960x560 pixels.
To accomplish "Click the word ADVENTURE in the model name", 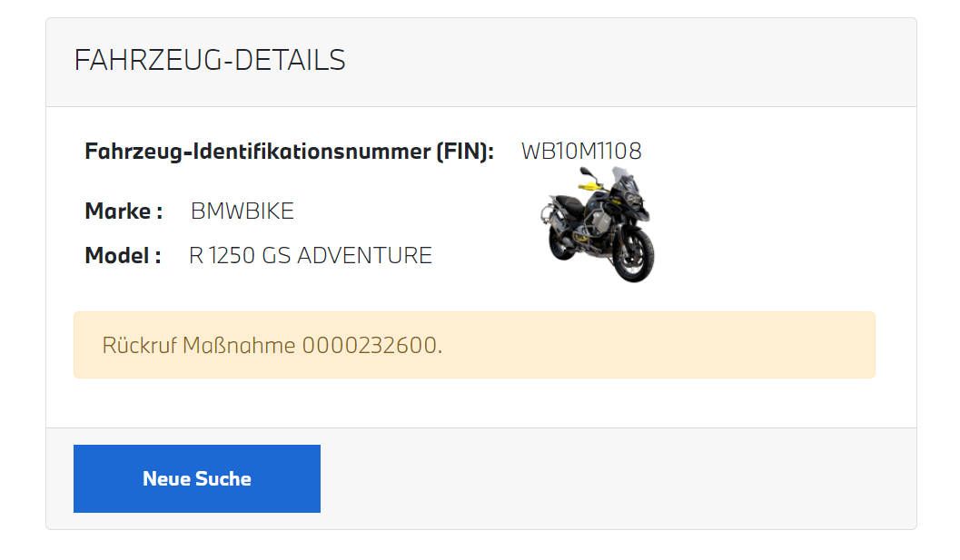I will pos(364,256).
